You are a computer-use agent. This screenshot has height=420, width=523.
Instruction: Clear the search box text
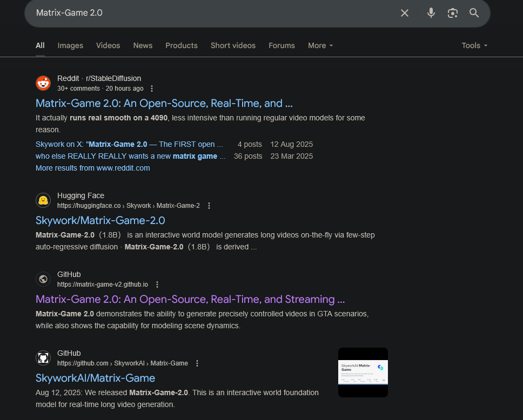point(405,13)
